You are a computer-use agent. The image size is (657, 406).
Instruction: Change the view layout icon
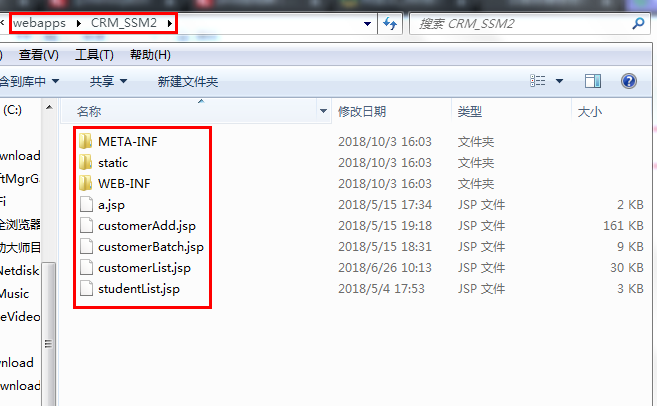(538, 80)
